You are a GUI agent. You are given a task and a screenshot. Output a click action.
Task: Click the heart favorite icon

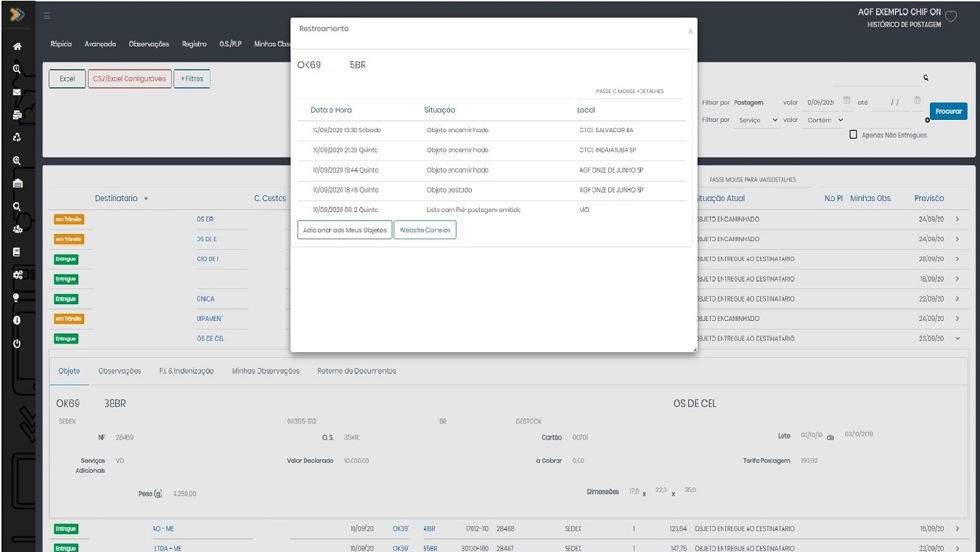pyautogui.click(x=951, y=17)
